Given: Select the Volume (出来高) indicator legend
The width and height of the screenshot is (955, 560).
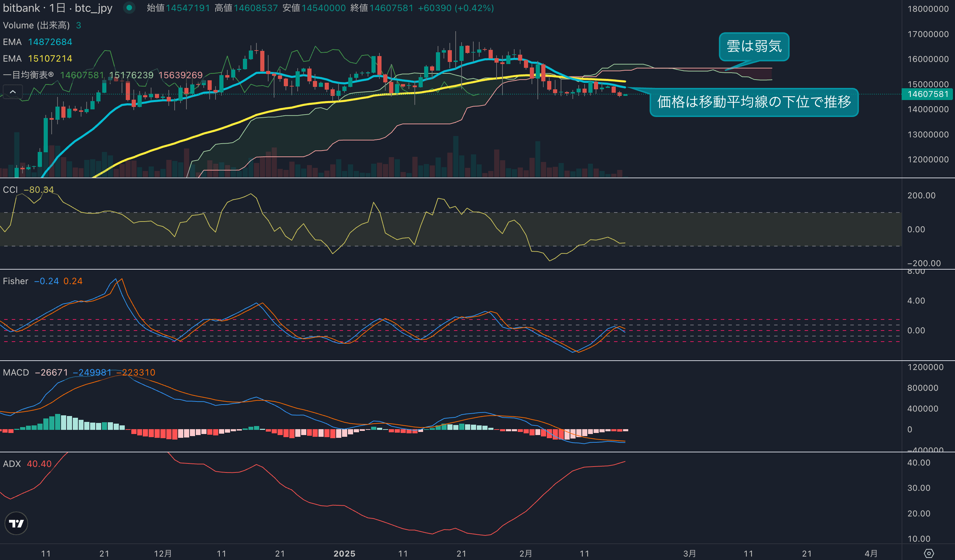Looking at the screenshot, I should (36, 25).
